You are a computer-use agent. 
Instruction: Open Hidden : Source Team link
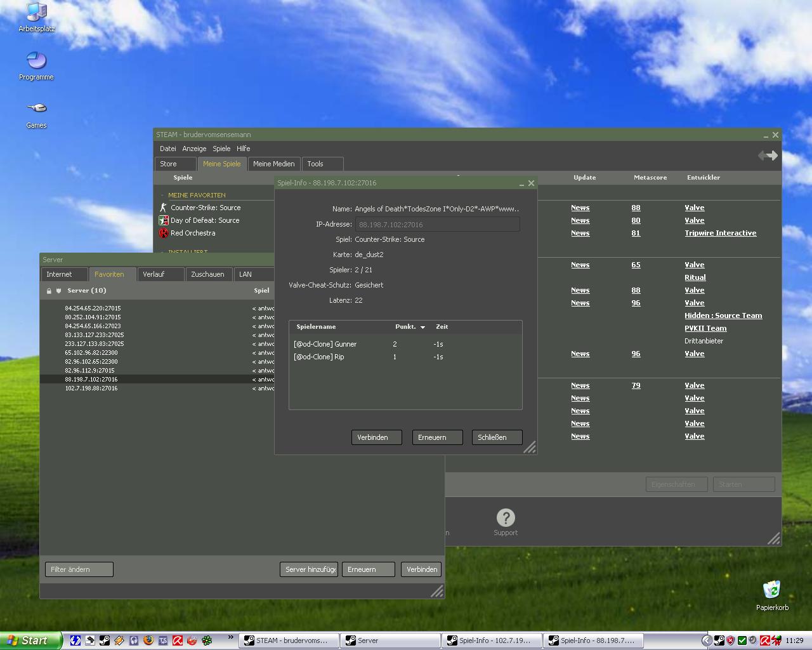tap(723, 315)
